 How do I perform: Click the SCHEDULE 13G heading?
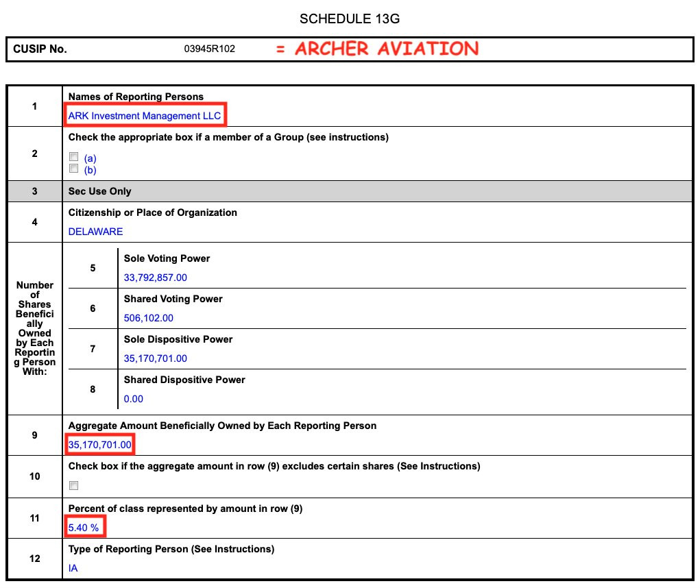coord(350,19)
